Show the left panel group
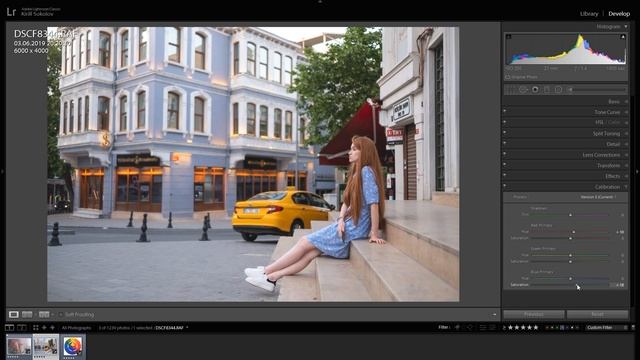Image resolution: width=640 pixels, height=360 pixels. coord(2,172)
